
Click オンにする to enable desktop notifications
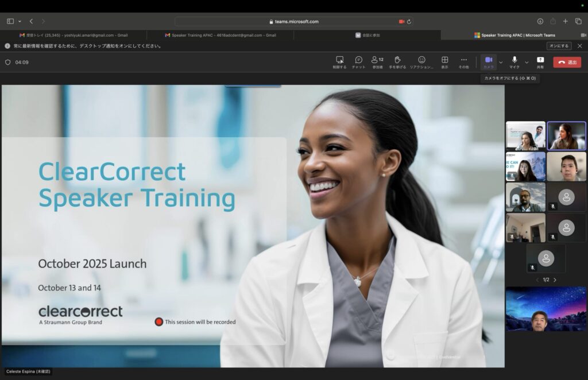pyautogui.click(x=559, y=46)
